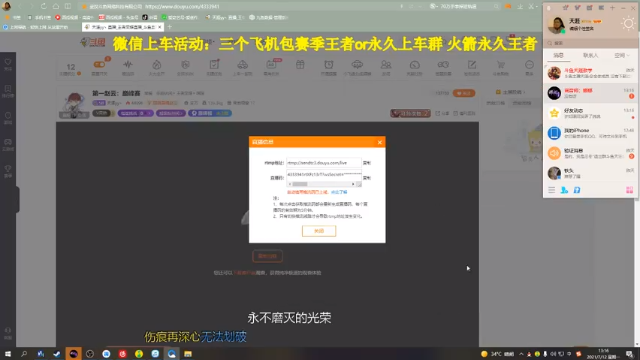Open a new browser tab with plus
This screenshot has height=360, width=640.
(x=169, y=27)
